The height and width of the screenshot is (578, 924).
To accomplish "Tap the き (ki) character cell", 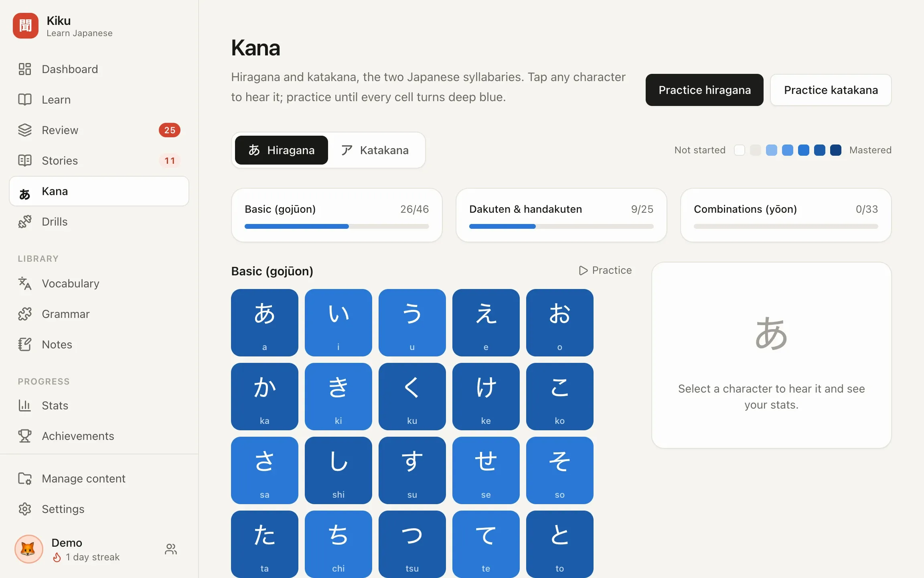I will (338, 397).
